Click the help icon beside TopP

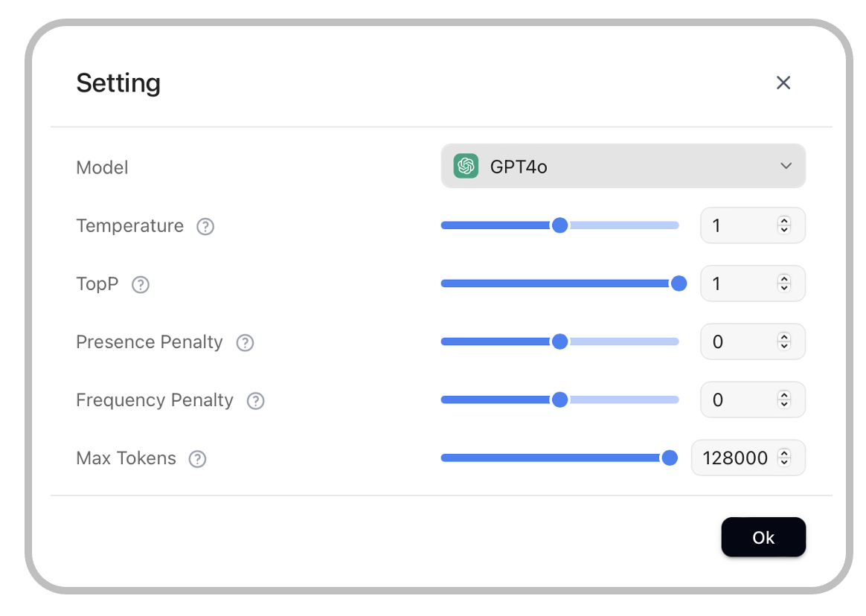(141, 285)
